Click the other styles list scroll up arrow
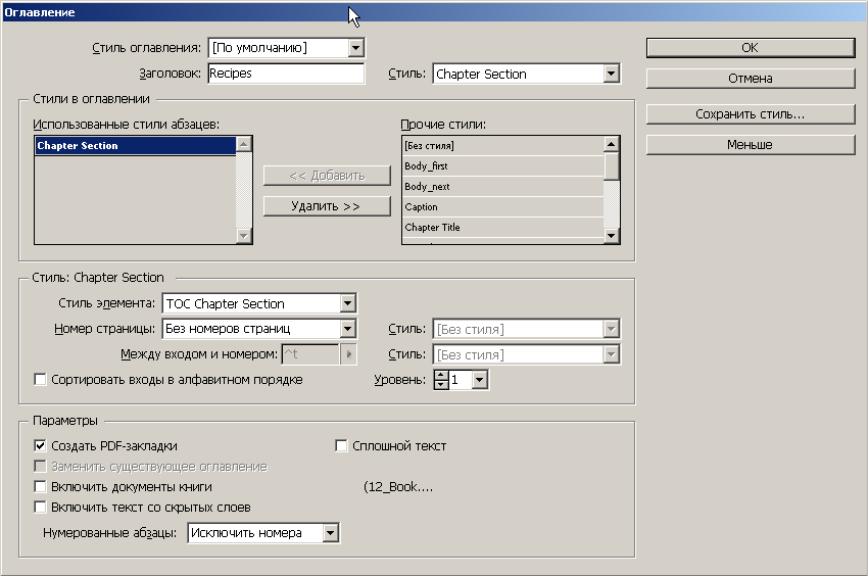868x576 pixels. pos(611,144)
